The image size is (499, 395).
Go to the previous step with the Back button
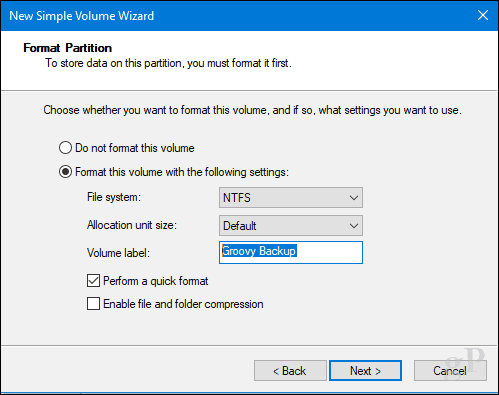coord(290,370)
